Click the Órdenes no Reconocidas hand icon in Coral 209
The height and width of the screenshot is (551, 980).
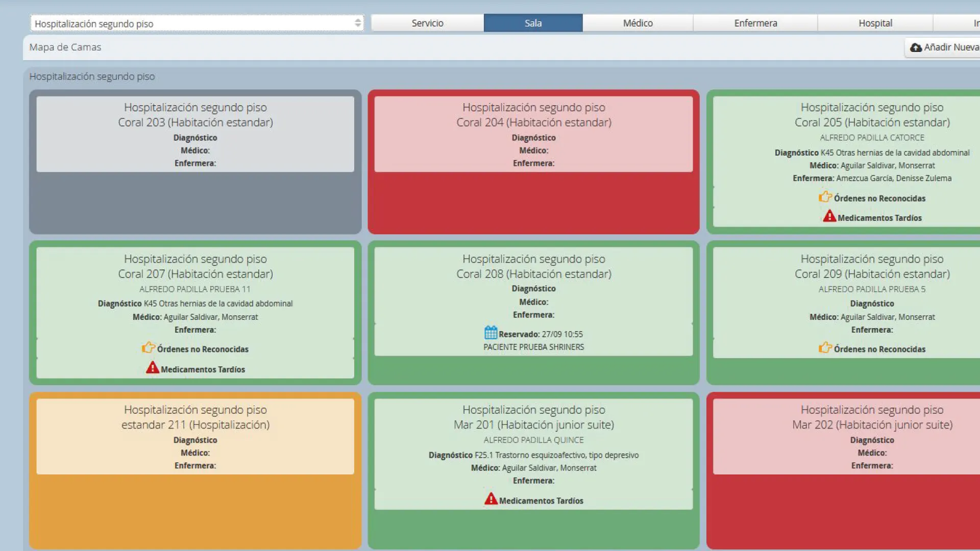coord(825,348)
